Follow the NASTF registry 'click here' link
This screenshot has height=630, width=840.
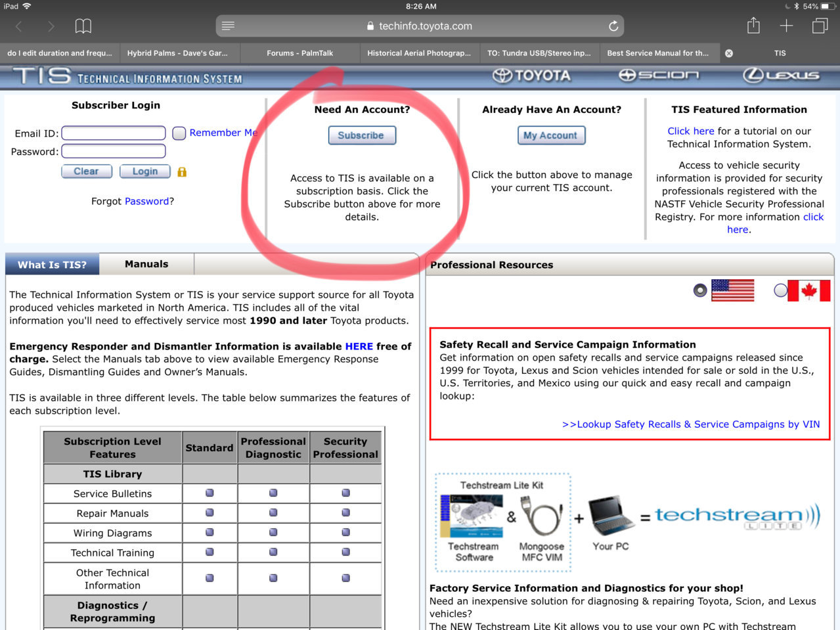pos(775,223)
